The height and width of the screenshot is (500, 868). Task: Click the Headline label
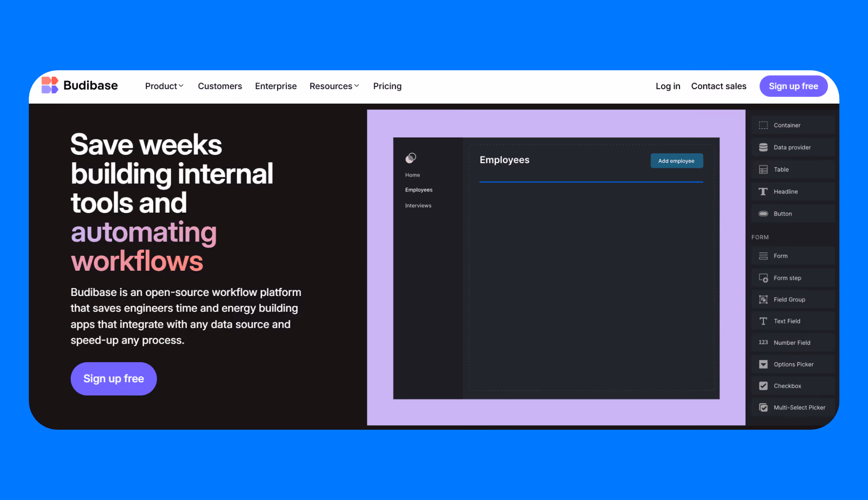[x=786, y=191]
